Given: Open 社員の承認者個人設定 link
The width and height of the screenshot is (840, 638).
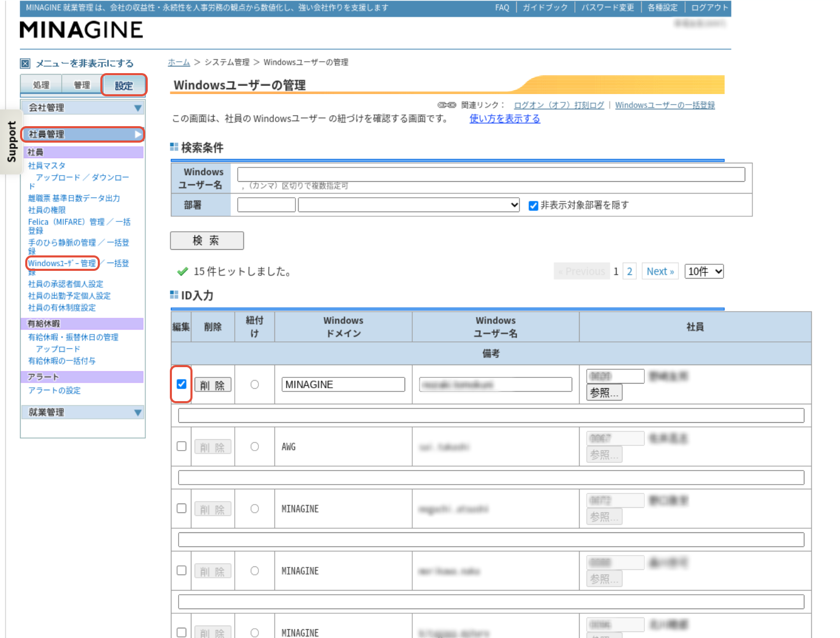Looking at the screenshot, I should click(x=65, y=284).
